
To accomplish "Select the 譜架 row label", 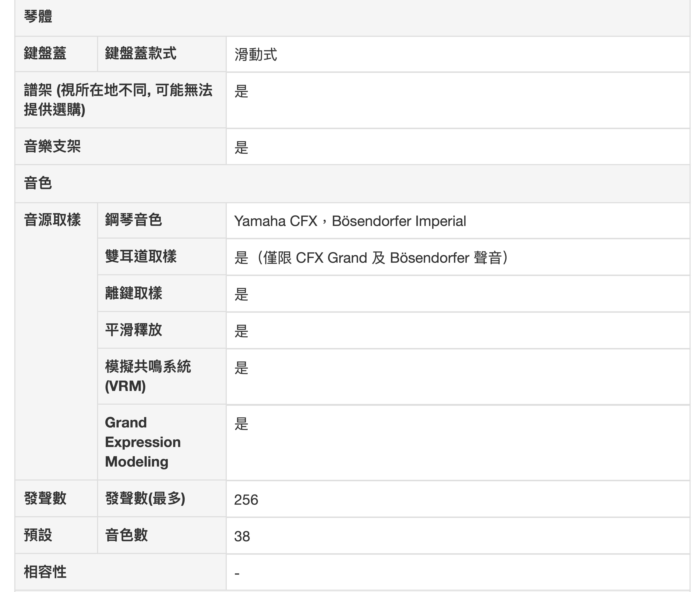I will 118,100.
